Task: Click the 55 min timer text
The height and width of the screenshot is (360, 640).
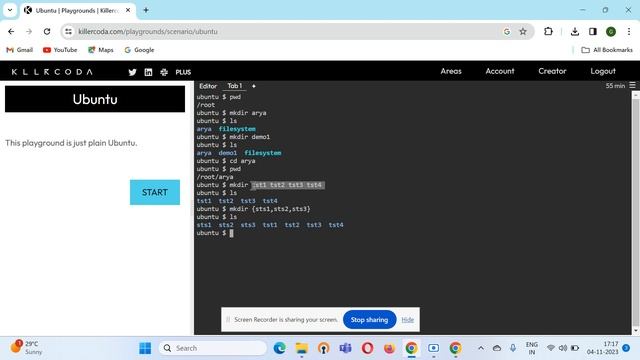Action: click(615, 86)
